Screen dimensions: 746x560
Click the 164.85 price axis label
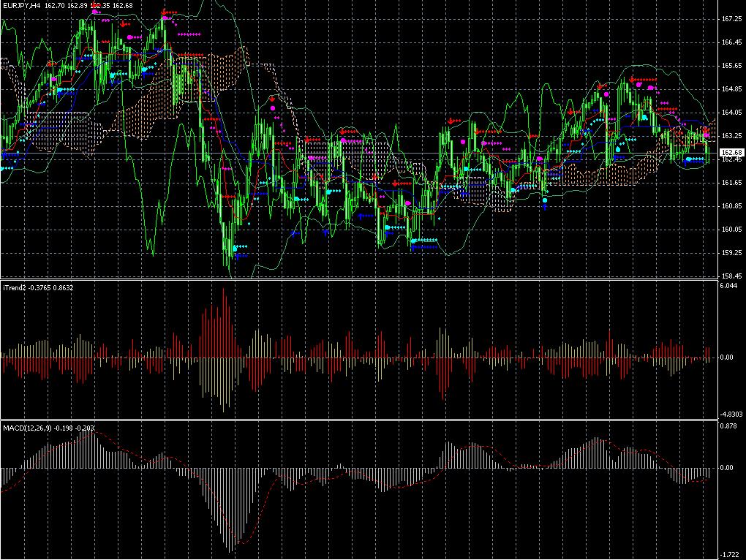coord(731,89)
